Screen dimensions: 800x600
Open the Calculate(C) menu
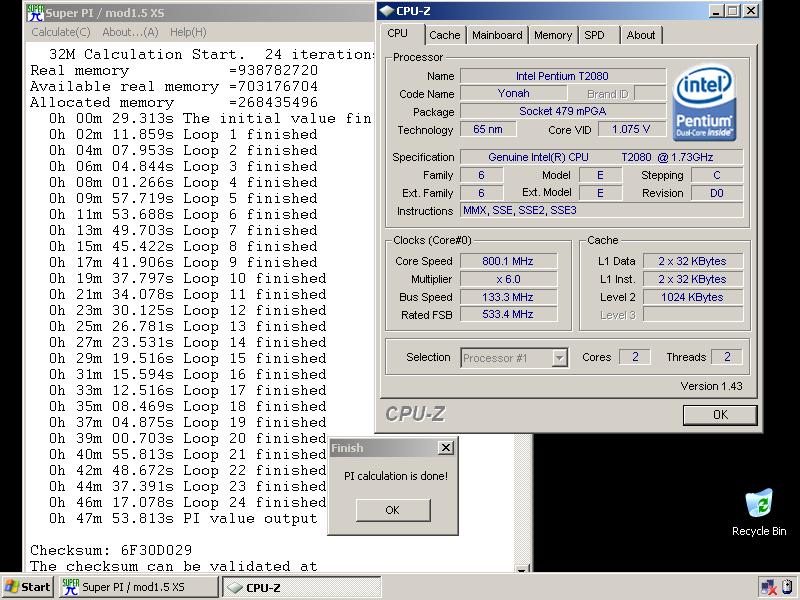click(x=61, y=32)
